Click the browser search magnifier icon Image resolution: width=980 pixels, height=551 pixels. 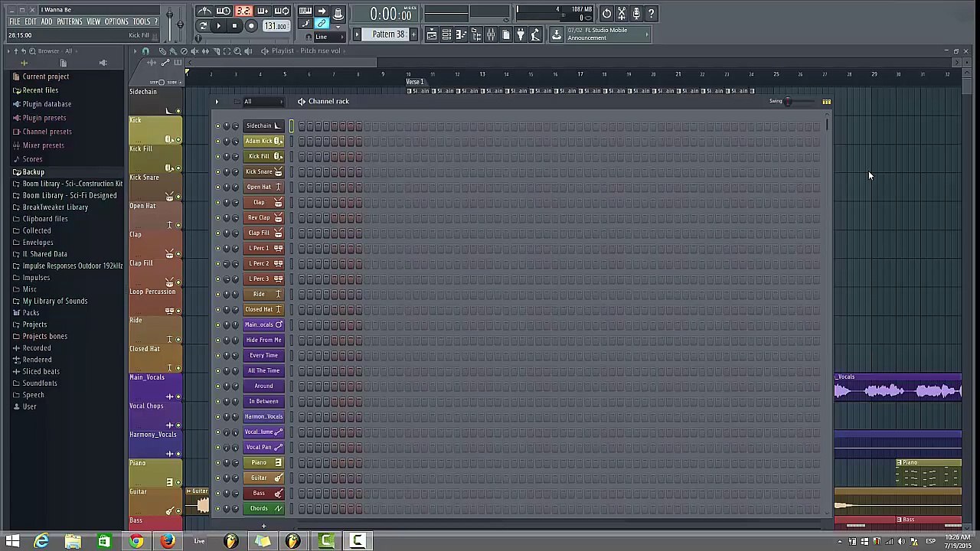click(x=32, y=51)
